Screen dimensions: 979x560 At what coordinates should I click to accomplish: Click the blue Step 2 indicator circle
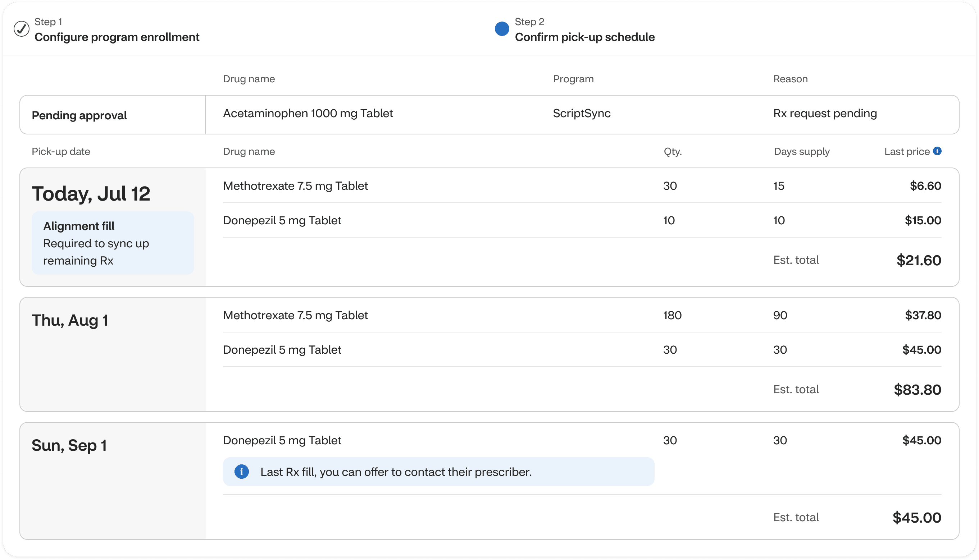pyautogui.click(x=502, y=29)
